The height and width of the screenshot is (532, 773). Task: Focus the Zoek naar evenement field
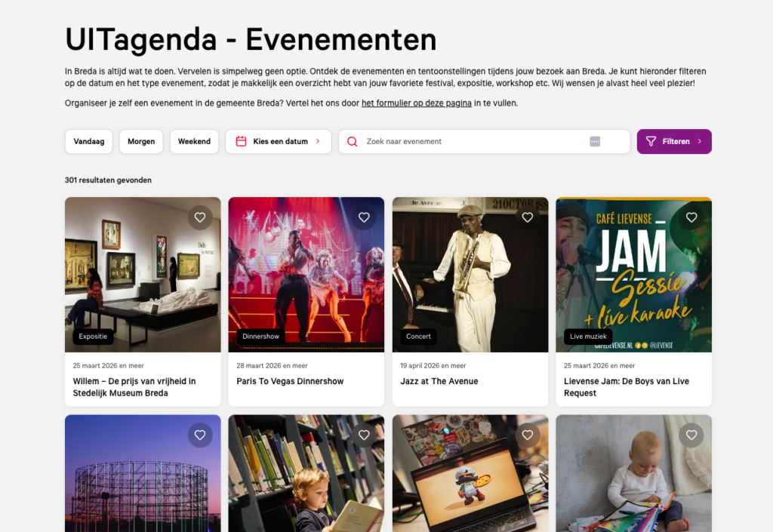[484, 141]
